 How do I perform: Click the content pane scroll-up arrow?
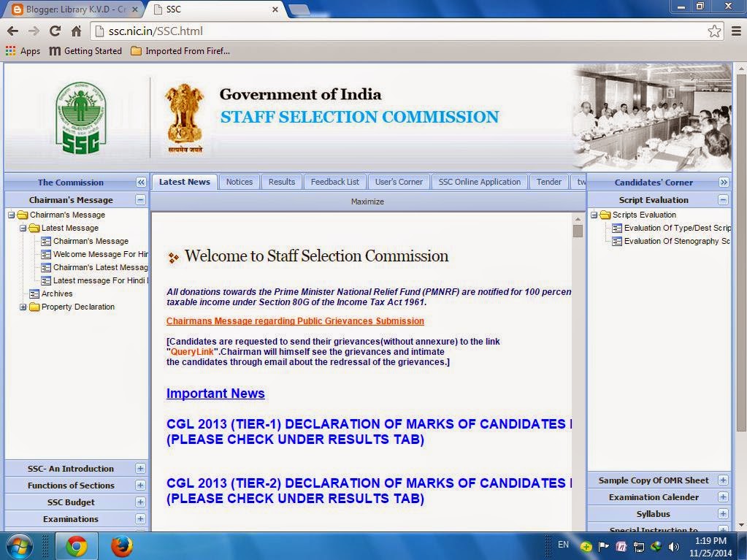(x=578, y=219)
